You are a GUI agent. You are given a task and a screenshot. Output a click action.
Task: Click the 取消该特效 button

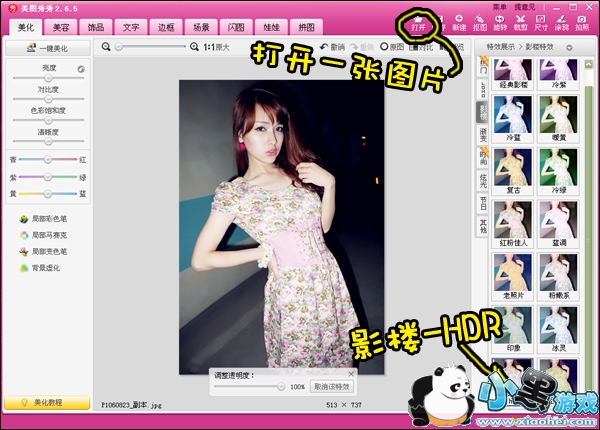[332, 387]
